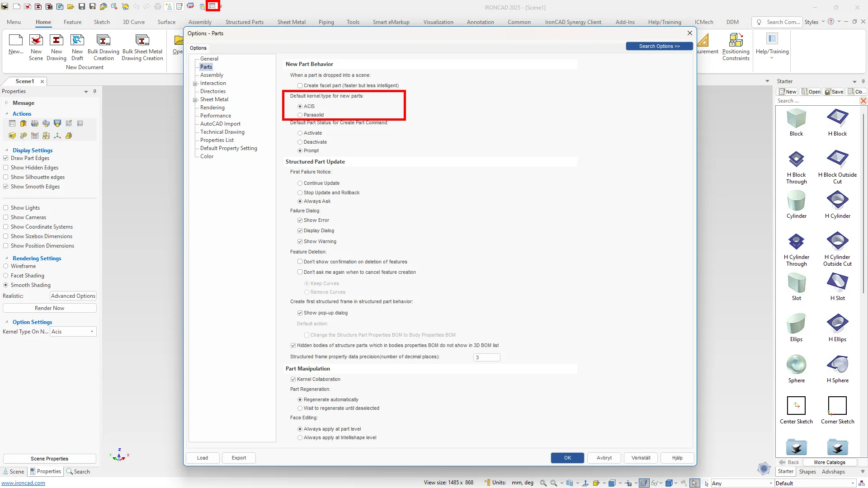Image resolution: width=868 pixels, height=488 pixels.
Task: Expand the Message section
Action: click(7, 103)
